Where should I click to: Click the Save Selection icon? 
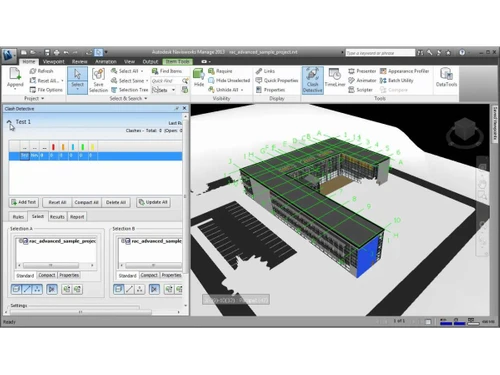[98, 80]
